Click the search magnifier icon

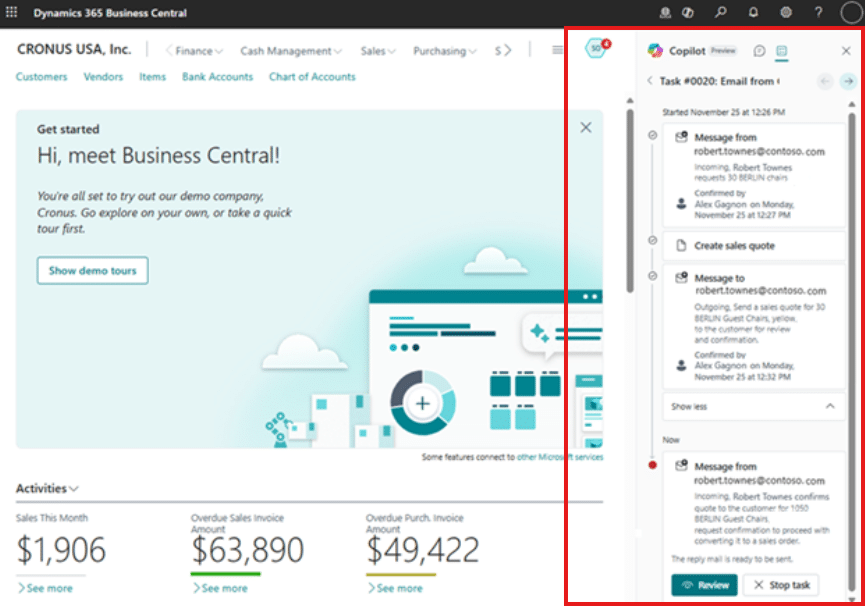pos(721,13)
